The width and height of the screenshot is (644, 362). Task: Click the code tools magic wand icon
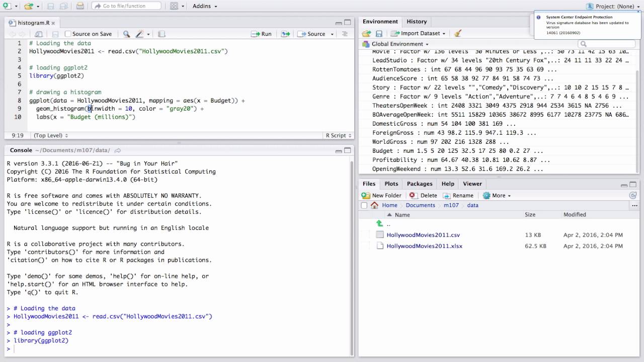140,34
